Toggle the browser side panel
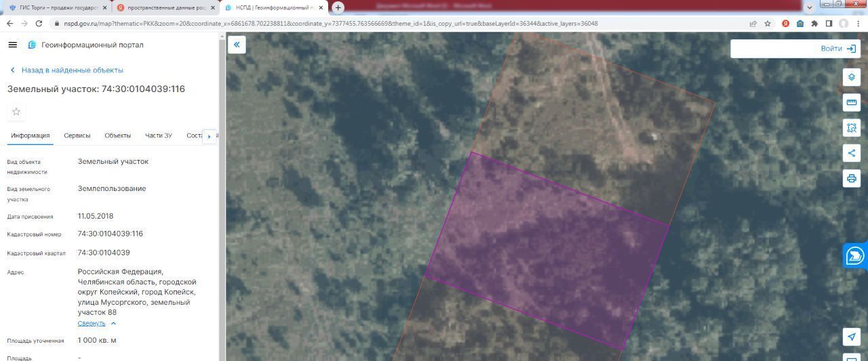The width and height of the screenshot is (868, 361). tap(829, 23)
